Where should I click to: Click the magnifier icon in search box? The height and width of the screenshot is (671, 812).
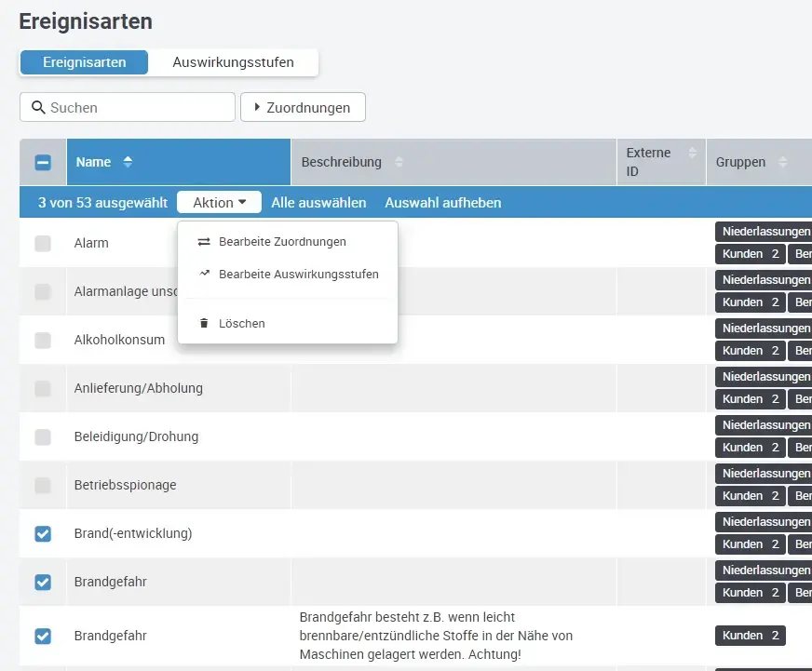point(38,108)
